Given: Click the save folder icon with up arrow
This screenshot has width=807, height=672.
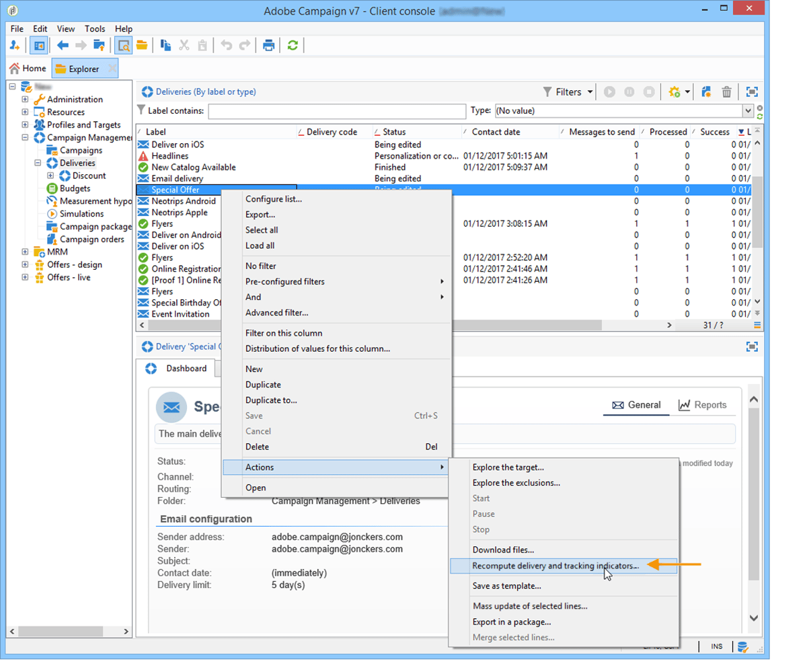Looking at the screenshot, I should pyautogui.click(x=99, y=45).
